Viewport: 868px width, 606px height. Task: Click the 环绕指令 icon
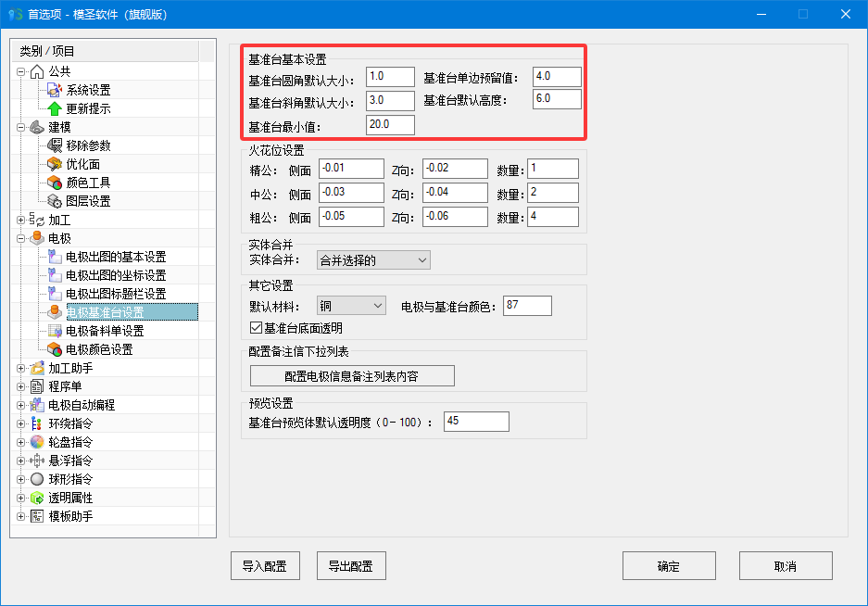click(37, 423)
